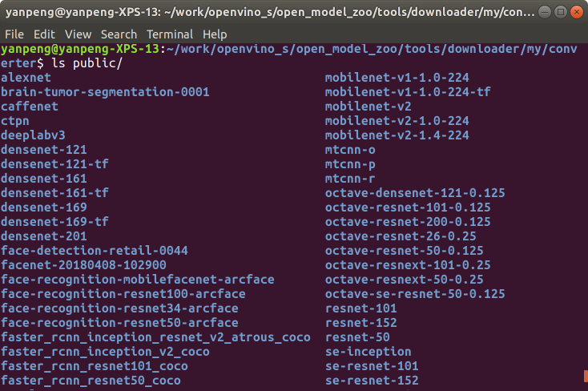Click the resnet-50 directory name
Viewport: 588px width, 391px height.
coord(357,337)
